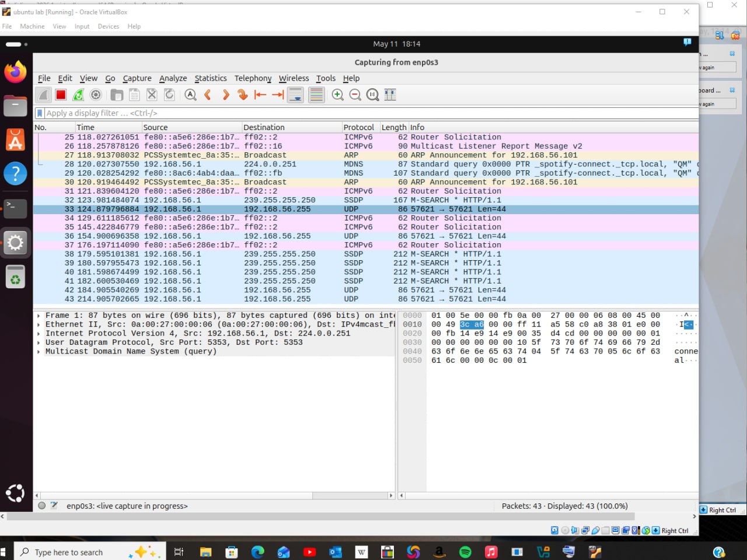747x560 pixels.
Task: Open a capture file via folder icon
Action: (117, 94)
